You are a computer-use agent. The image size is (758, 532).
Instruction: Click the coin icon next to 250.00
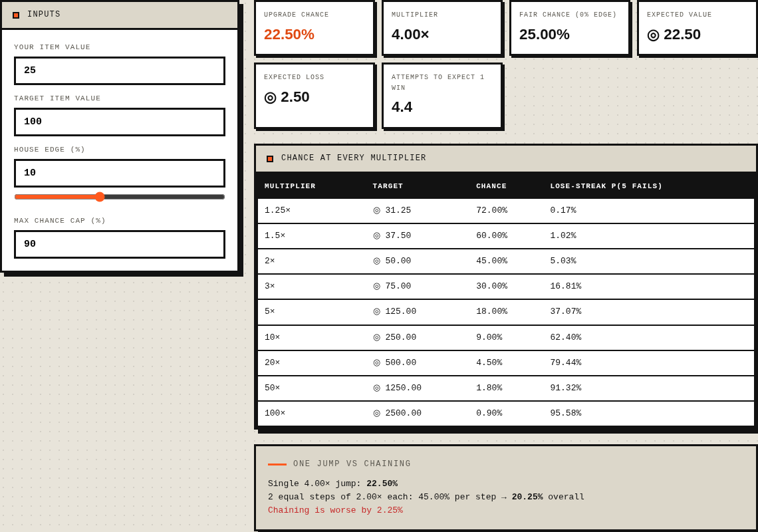pos(377,338)
